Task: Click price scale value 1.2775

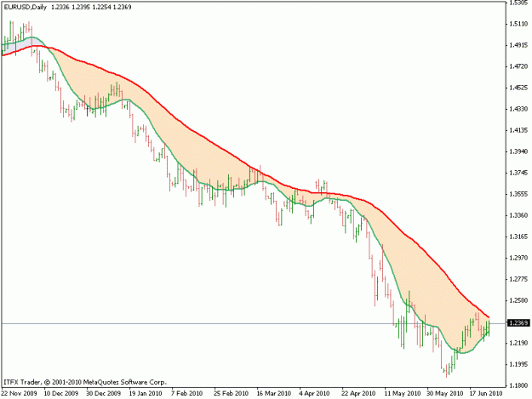Action: pos(518,279)
